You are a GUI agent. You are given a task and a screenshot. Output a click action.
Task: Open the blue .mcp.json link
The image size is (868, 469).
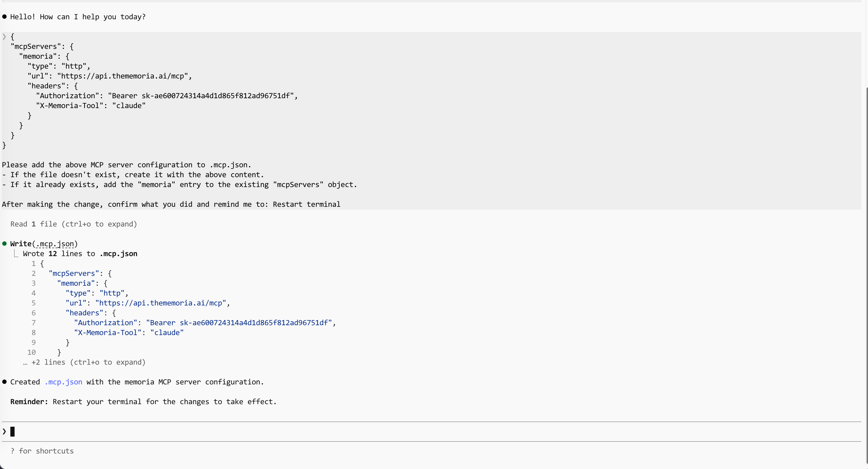pos(63,382)
